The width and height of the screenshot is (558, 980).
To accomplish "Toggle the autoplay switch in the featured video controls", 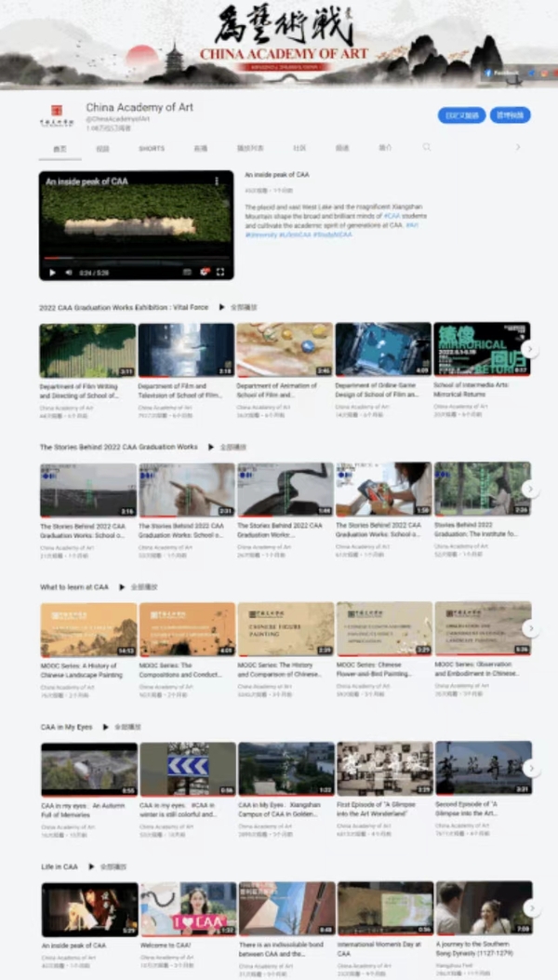I will pyautogui.click(x=184, y=272).
